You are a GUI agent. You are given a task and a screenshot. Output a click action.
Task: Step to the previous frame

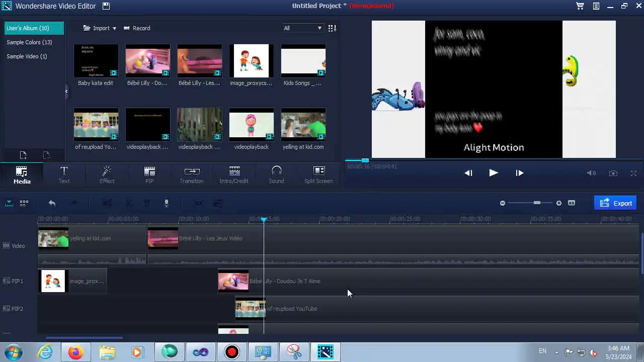pyautogui.click(x=468, y=173)
